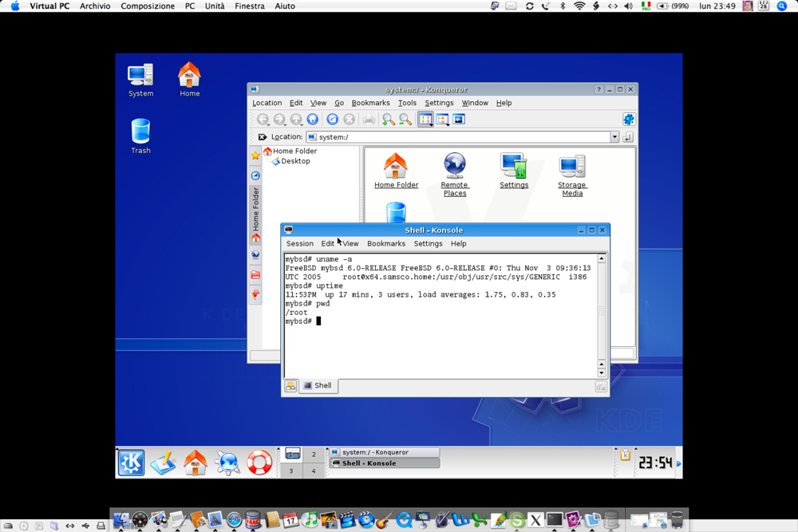This screenshot has height=532, width=798.
Task: Click the bookmarks star sidebar tab
Action: [255, 156]
